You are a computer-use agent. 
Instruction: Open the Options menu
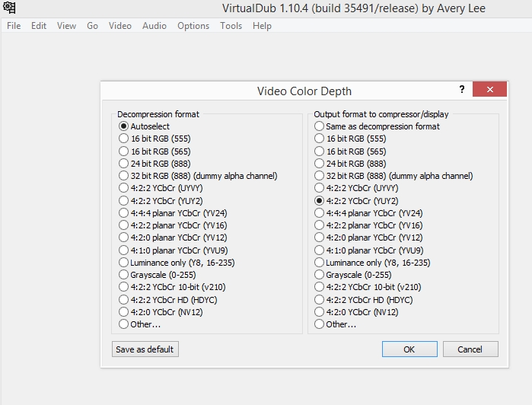pyautogui.click(x=193, y=26)
